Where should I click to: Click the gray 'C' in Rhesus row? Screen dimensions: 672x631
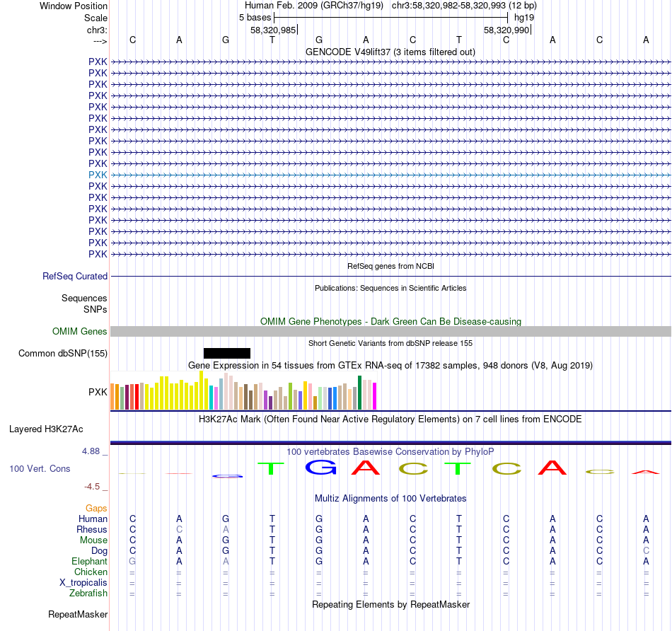click(x=179, y=530)
